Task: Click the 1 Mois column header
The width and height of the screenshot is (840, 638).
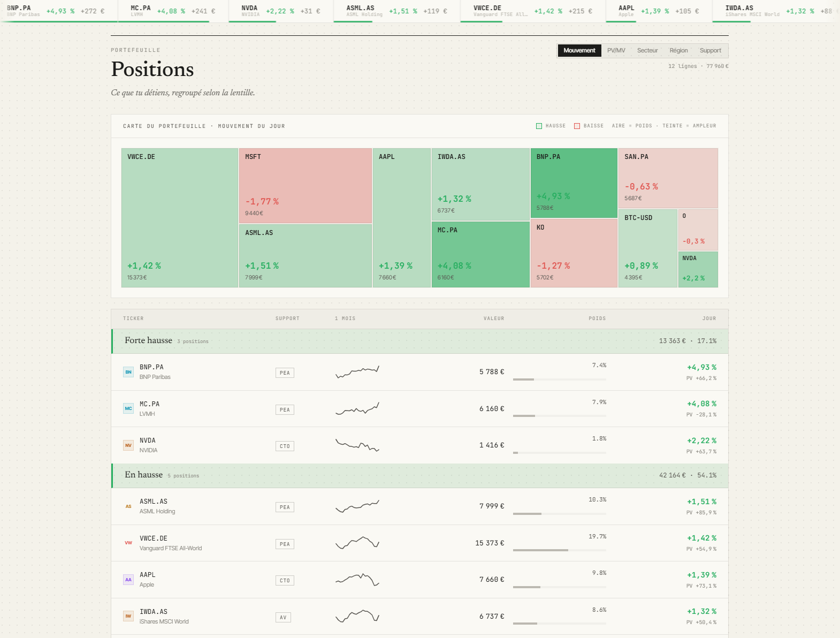Action: 345,318
